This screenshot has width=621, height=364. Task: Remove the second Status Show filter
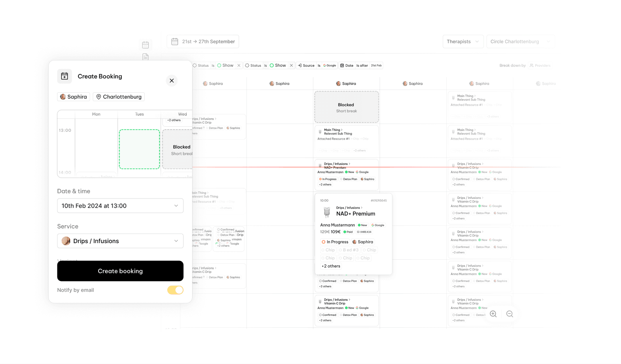click(x=291, y=66)
